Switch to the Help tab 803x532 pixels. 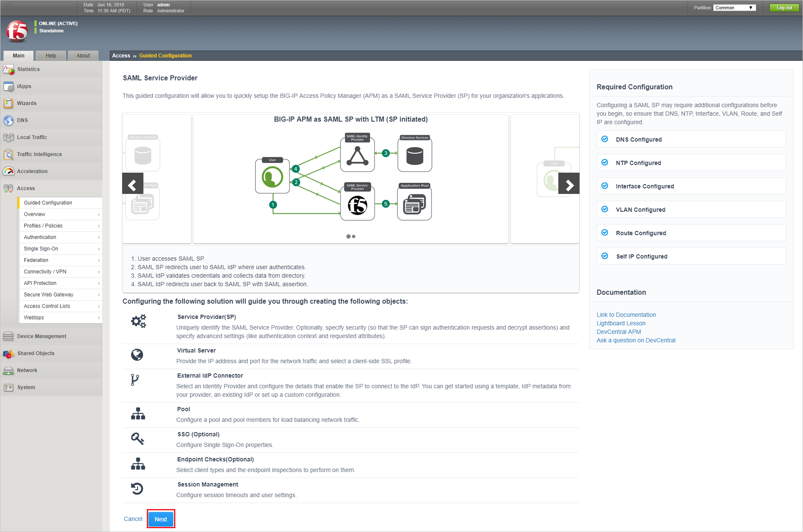[51, 56]
